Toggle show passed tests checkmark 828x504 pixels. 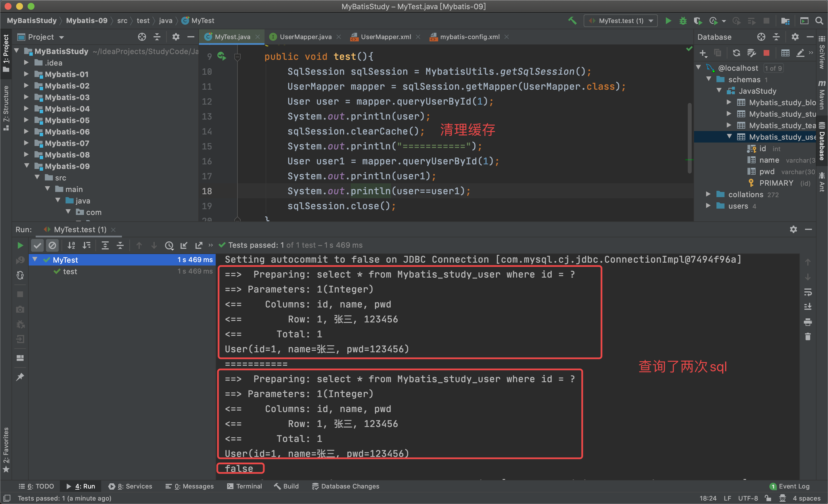[x=37, y=245]
